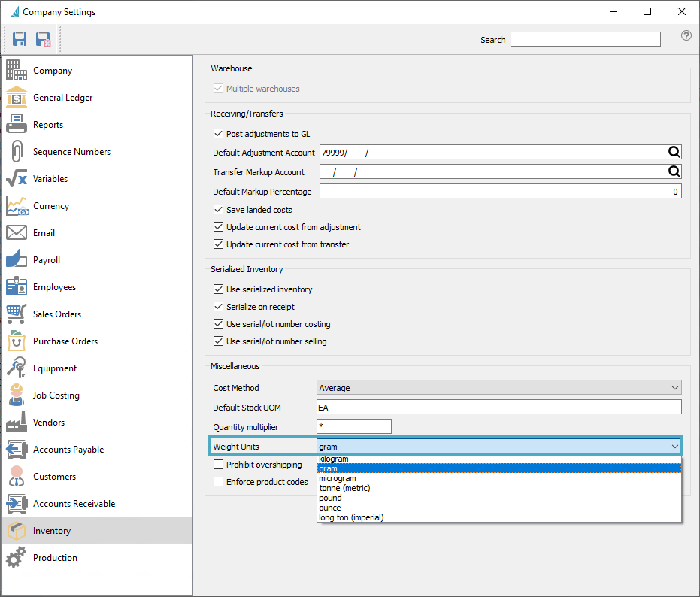Uncheck Post adjustments to GL
The image size is (700, 597).
coord(219,134)
